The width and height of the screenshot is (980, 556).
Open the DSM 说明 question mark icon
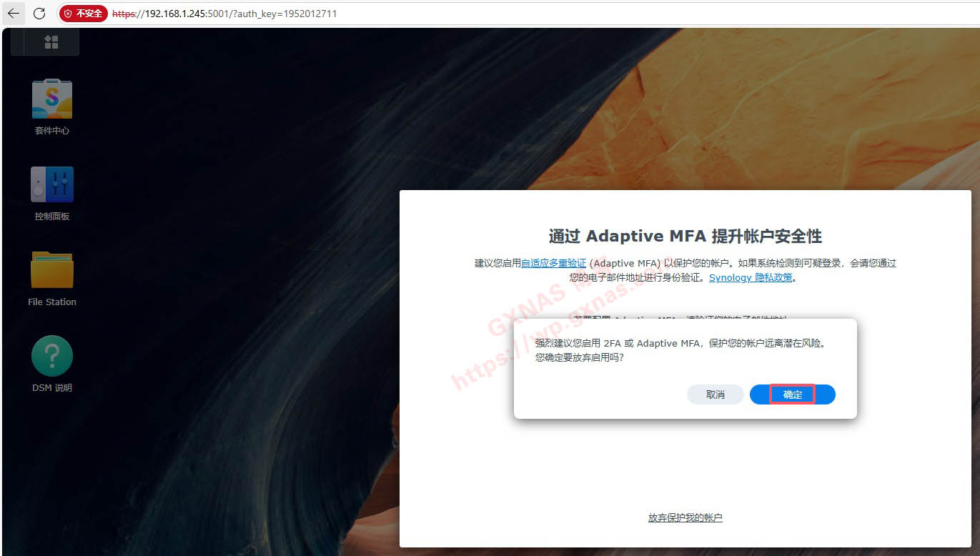point(52,356)
